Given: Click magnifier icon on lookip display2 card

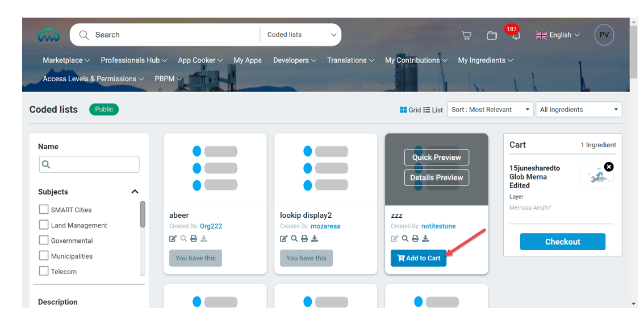Looking at the screenshot, I should [294, 238].
